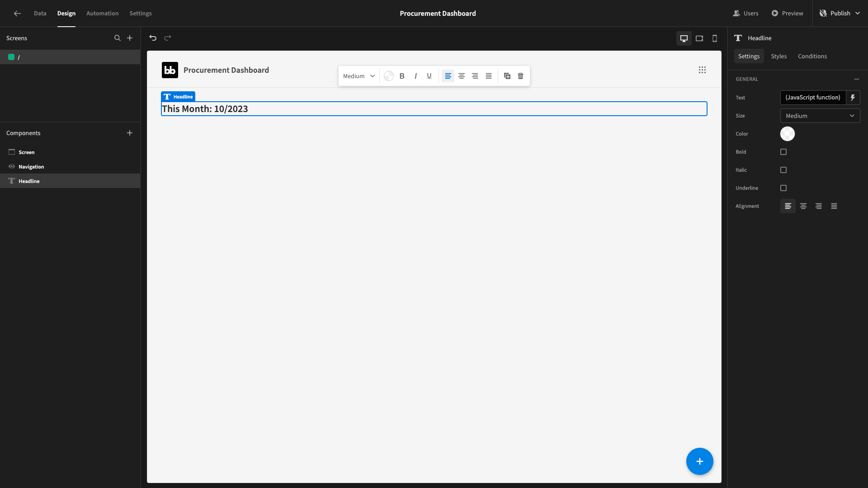Click the Preview button
This screenshot has height=488, width=868.
tap(788, 14)
